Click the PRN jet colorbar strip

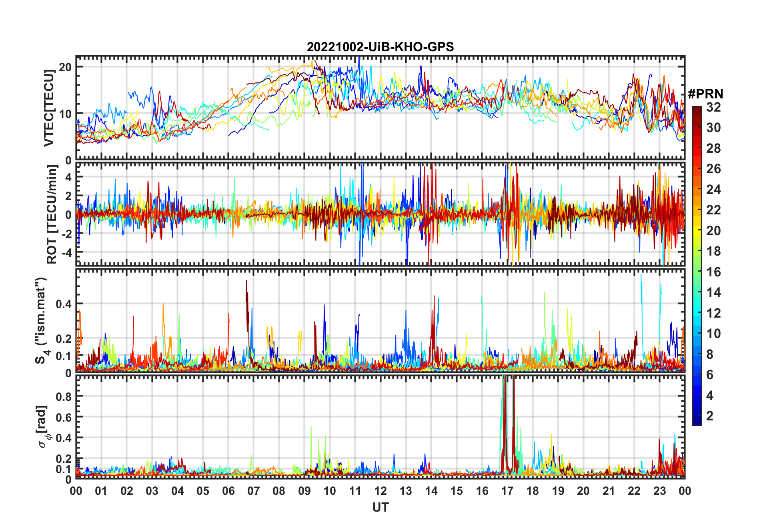tap(697, 266)
